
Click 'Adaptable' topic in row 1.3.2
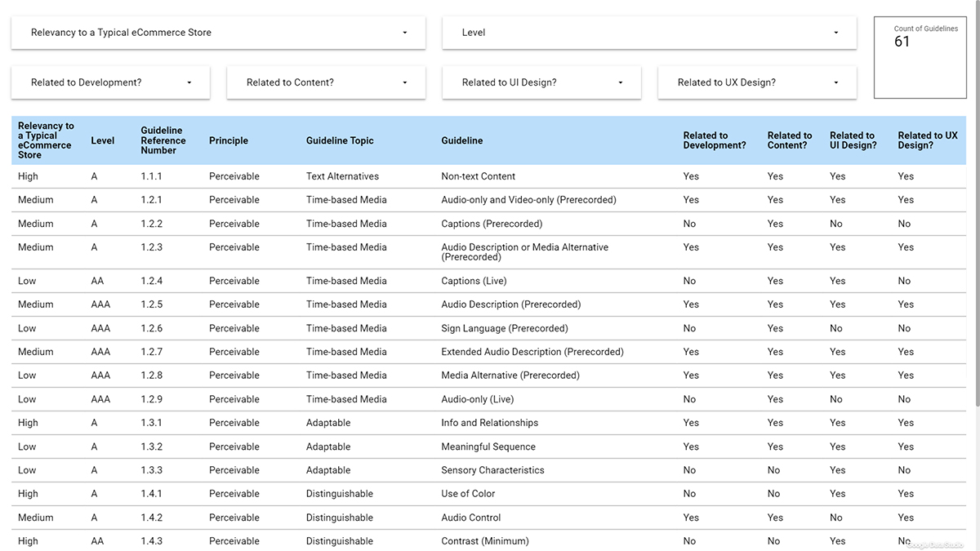pos(328,447)
